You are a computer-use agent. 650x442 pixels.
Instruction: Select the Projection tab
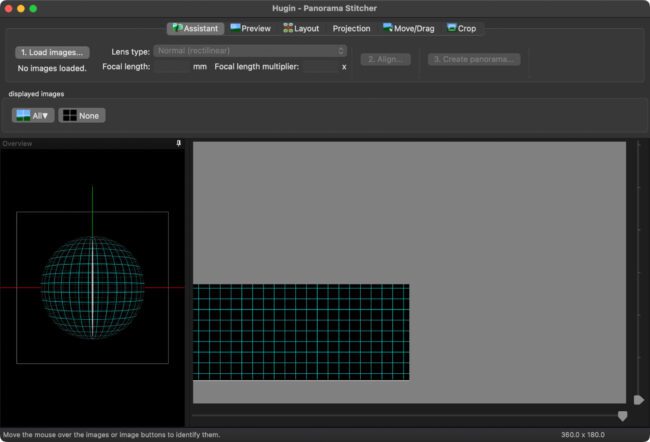pyautogui.click(x=351, y=28)
